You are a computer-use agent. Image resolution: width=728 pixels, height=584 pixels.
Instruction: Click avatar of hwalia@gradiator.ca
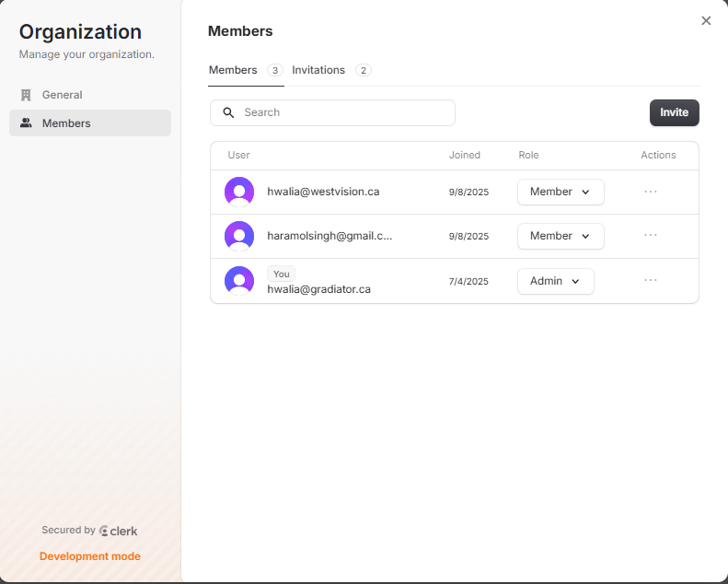239,281
